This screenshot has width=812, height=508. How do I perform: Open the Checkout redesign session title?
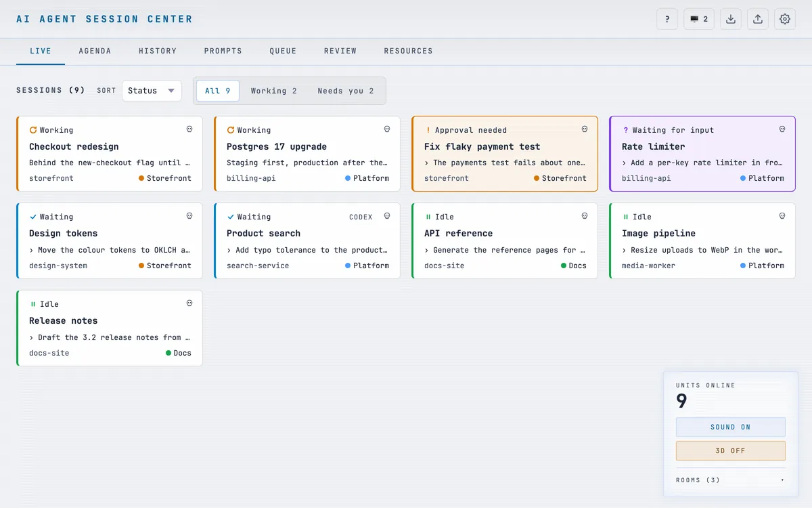(x=74, y=146)
